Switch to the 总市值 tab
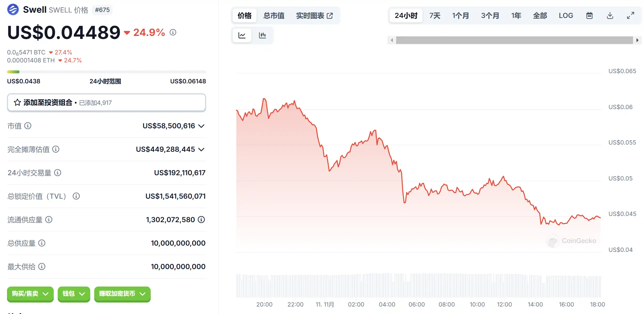This screenshot has width=644, height=314. tap(274, 15)
